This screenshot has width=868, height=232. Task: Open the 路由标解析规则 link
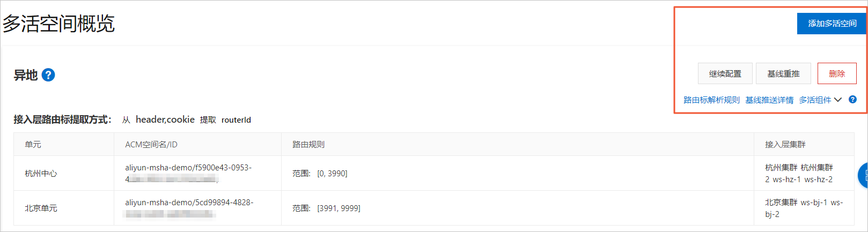pos(711,100)
